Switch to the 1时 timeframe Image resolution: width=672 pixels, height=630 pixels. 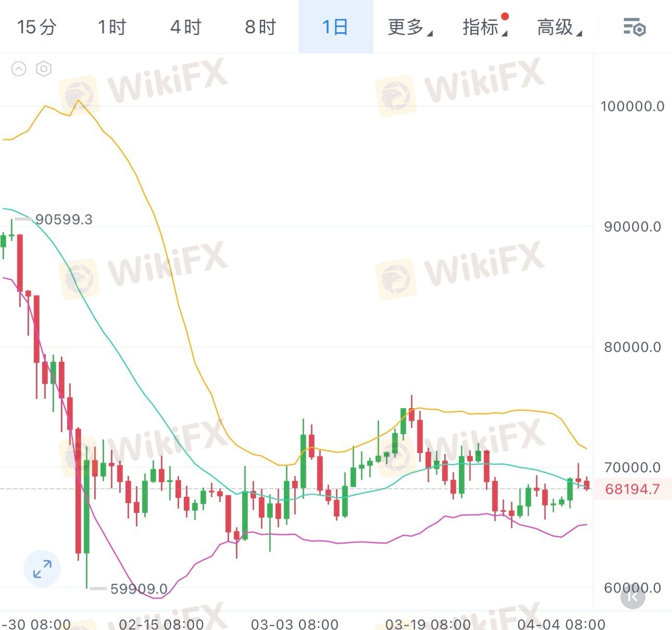pyautogui.click(x=111, y=27)
